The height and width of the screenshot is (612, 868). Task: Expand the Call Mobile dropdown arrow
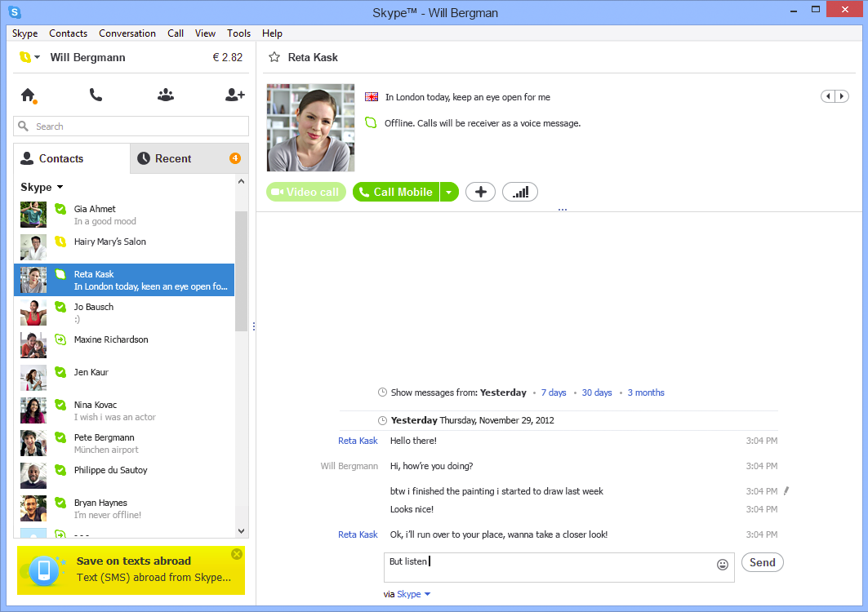[x=448, y=193]
